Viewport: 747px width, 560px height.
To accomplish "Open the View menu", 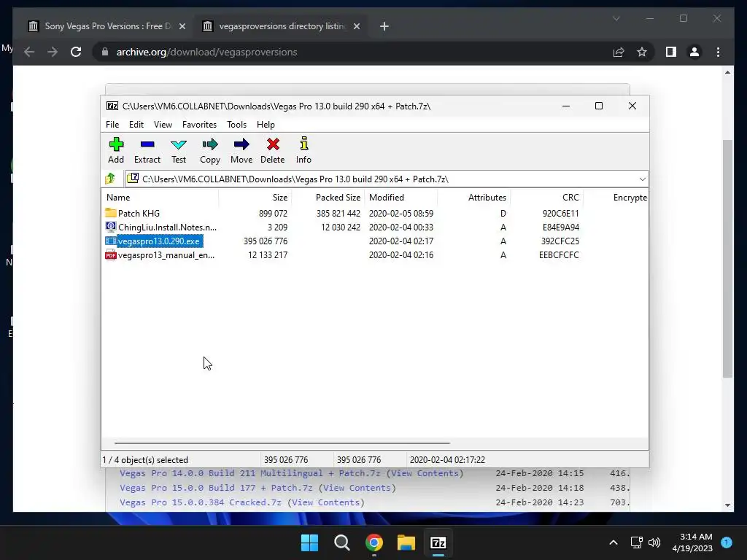I will [x=163, y=124].
